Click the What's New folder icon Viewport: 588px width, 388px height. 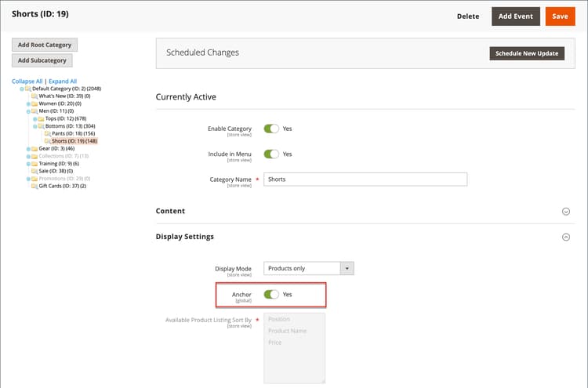coord(34,96)
